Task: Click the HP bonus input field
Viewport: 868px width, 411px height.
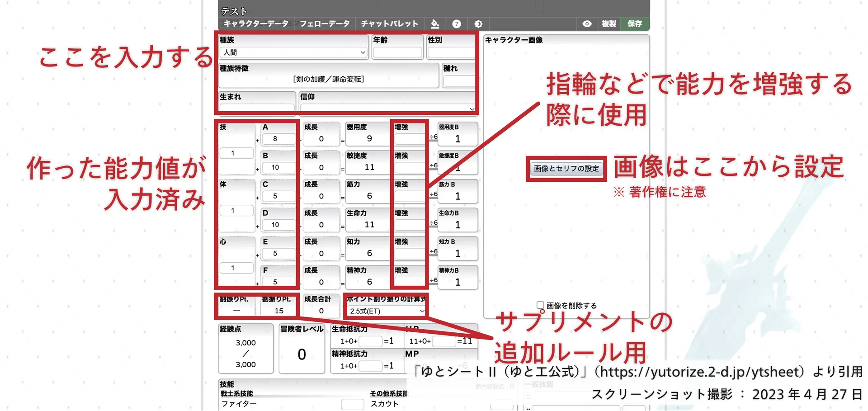Action: coord(444,341)
